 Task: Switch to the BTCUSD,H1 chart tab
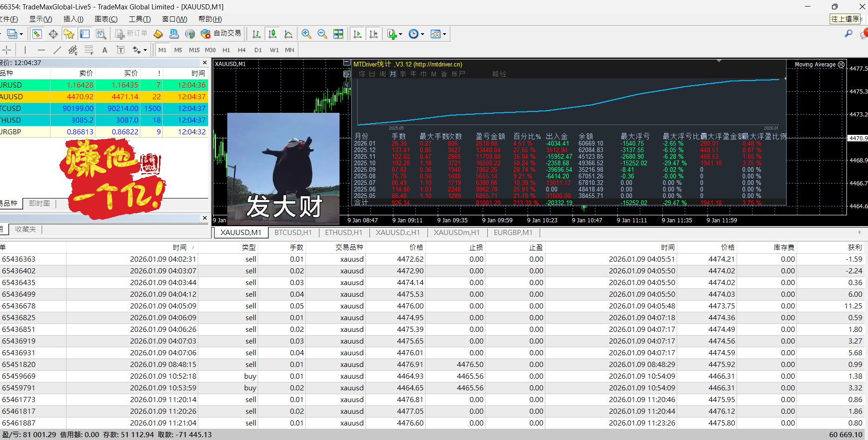[293, 232]
